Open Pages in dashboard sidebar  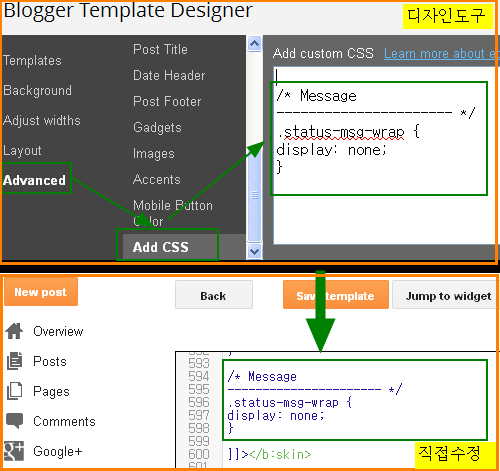[x=51, y=391]
